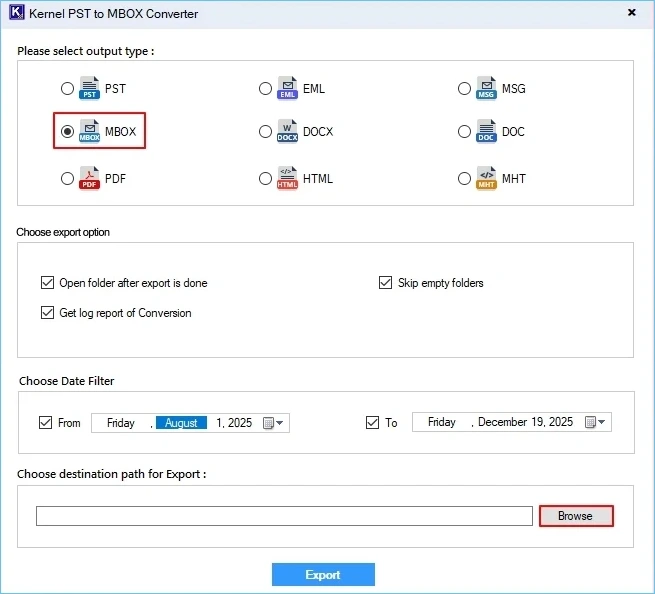Click the DOCX label text

click(318, 132)
